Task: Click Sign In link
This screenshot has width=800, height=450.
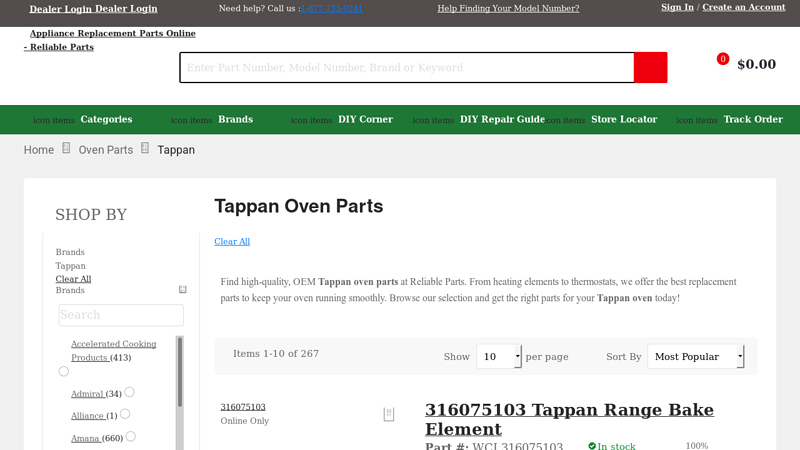Action: (677, 7)
